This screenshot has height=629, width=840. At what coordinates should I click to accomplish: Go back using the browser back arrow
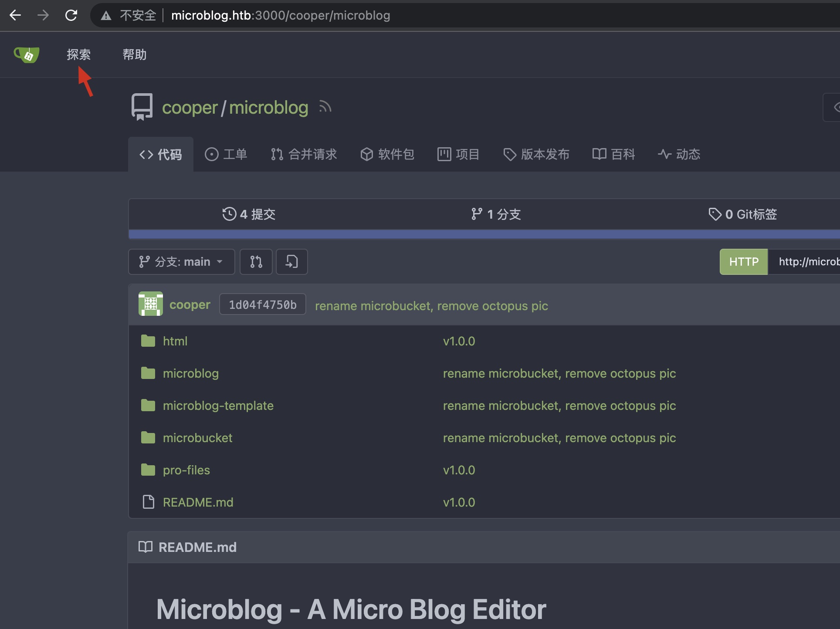pyautogui.click(x=15, y=16)
